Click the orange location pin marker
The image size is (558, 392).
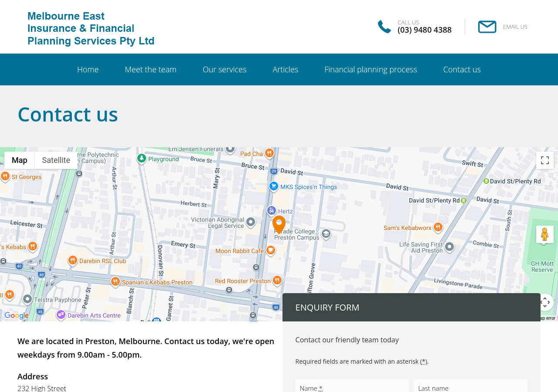(x=279, y=225)
